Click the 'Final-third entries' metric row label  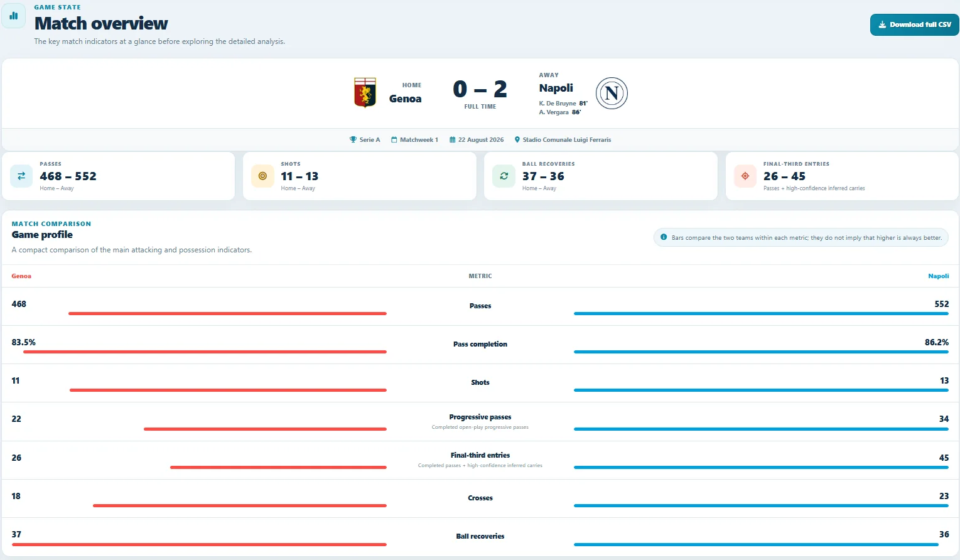click(x=480, y=456)
